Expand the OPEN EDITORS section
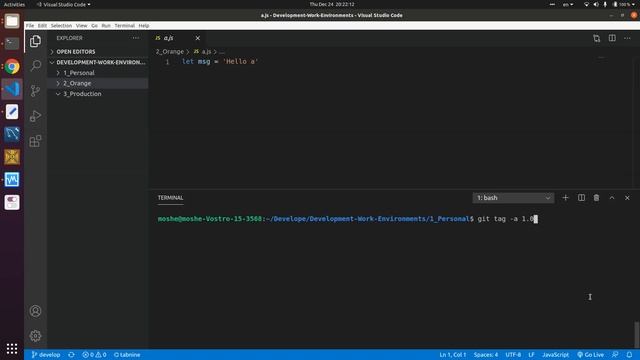The image size is (640, 360). point(98,52)
